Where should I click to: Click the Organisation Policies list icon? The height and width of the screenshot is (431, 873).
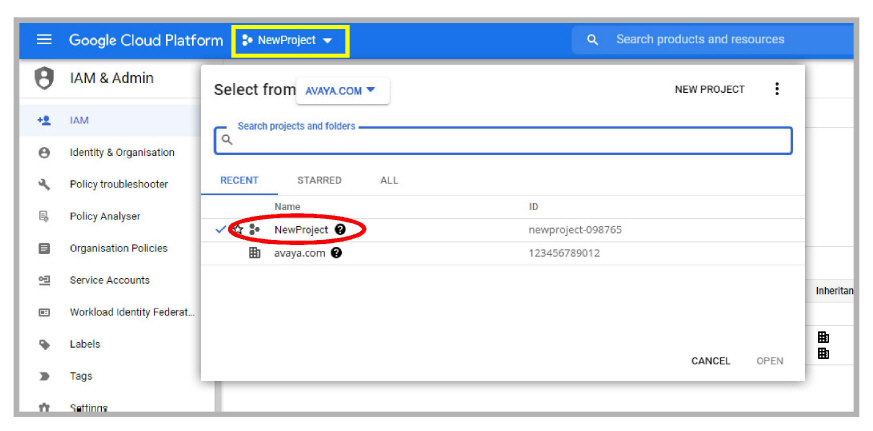tap(44, 248)
